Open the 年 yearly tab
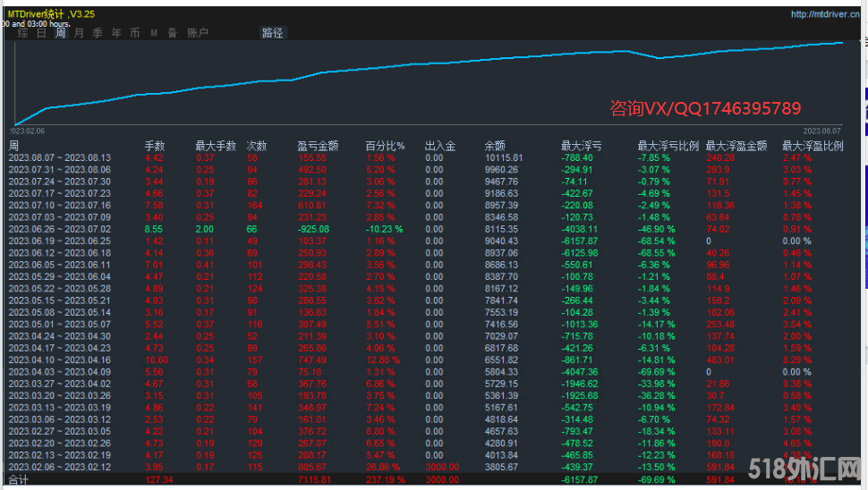Image resolution: width=868 pixels, height=490 pixels. tap(116, 33)
